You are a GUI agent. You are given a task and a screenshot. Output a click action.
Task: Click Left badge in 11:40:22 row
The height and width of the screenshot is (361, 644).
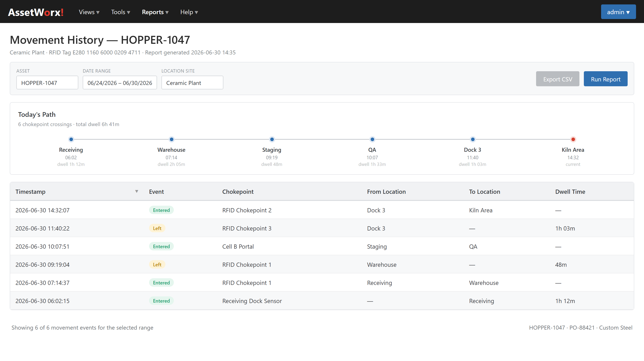(x=157, y=229)
